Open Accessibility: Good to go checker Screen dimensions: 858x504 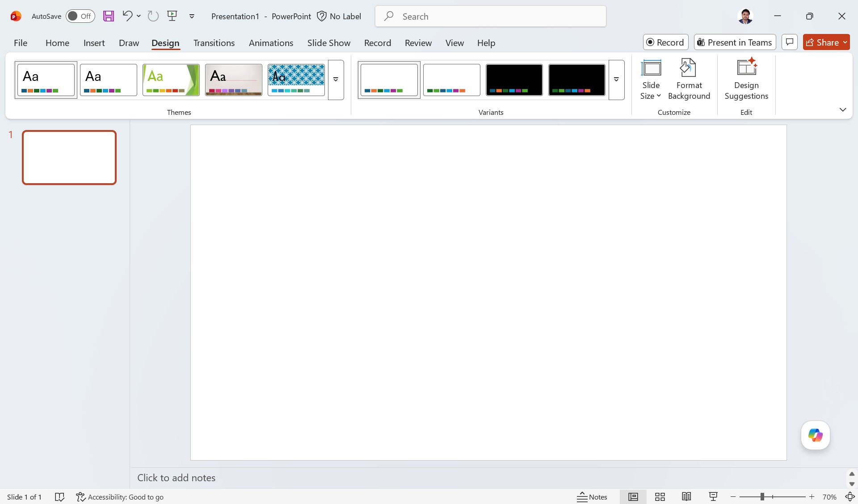click(120, 497)
